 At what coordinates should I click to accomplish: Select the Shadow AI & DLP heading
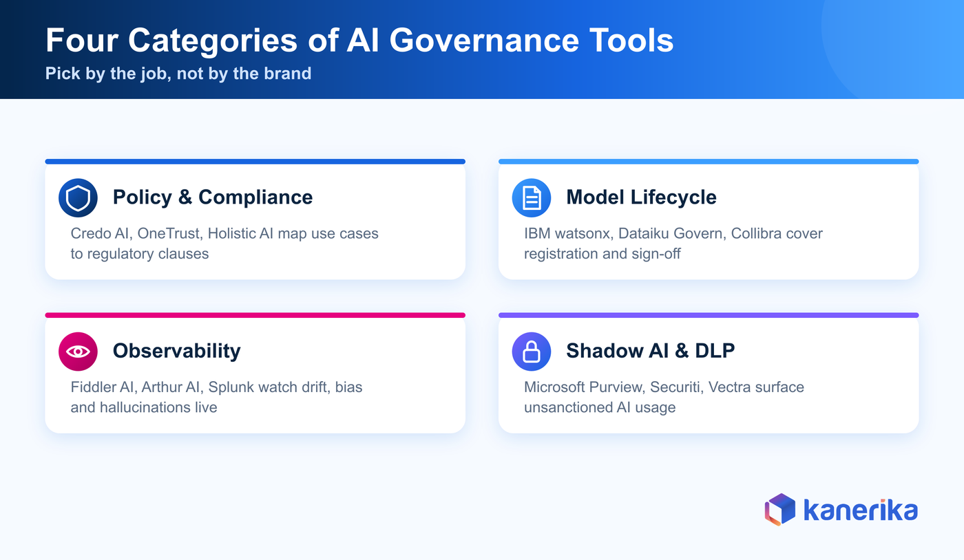click(x=650, y=351)
